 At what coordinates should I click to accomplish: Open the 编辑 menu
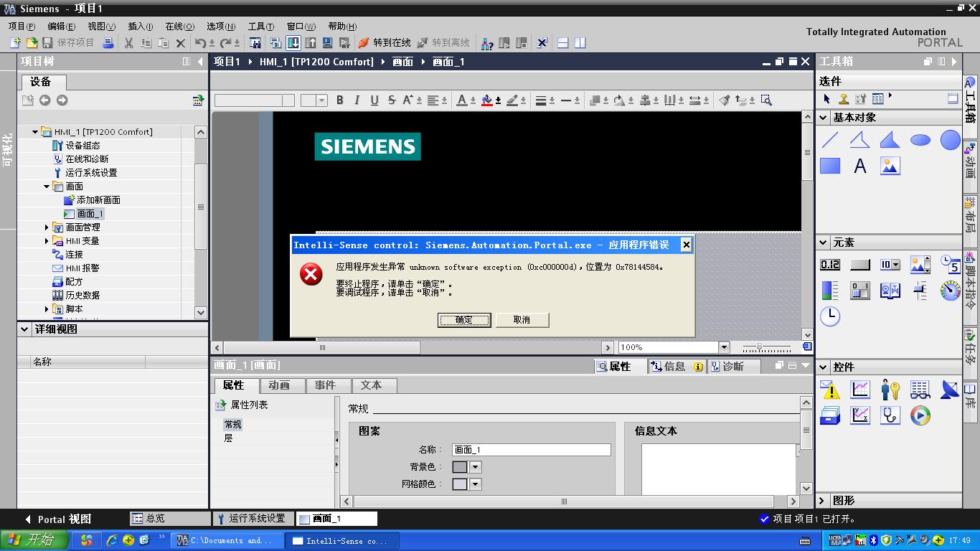click(61, 26)
